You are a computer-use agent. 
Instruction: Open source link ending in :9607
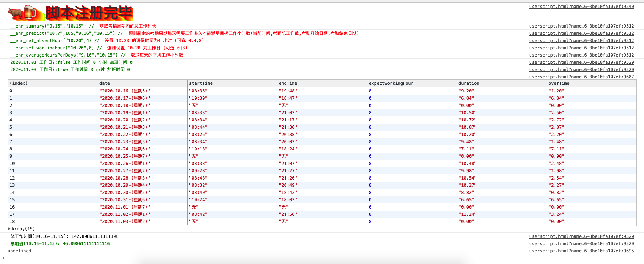pyautogui.click(x=582, y=77)
